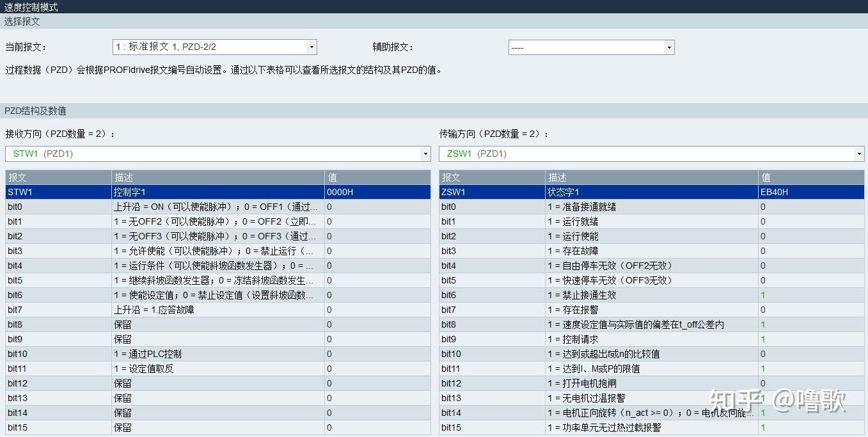The width and height of the screenshot is (868, 437).
Task: Click the 选择报文 section header
Action: click(x=23, y=21)
